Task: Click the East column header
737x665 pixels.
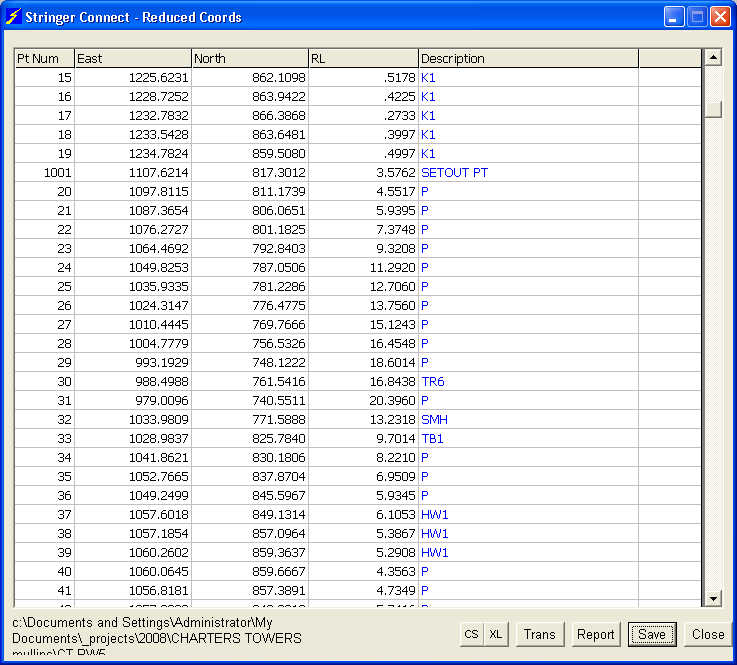Action: (133, 58)
